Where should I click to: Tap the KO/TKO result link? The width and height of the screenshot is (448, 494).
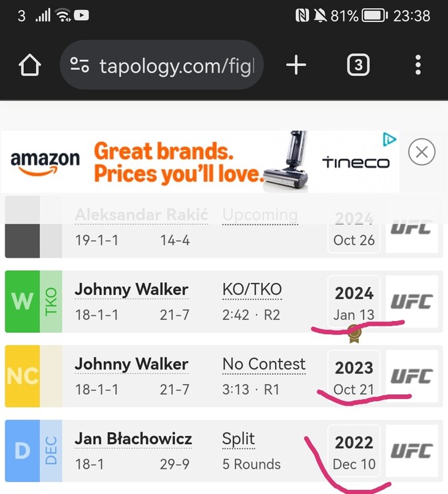(x=252, y=290)
